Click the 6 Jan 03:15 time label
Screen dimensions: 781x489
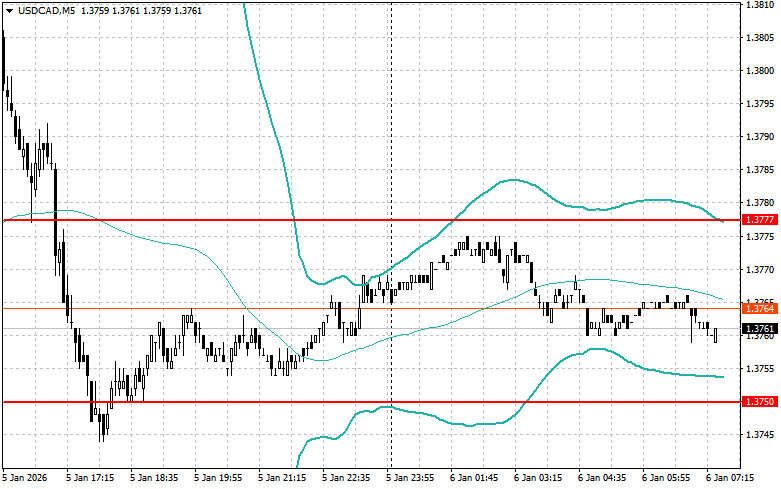pos(538,478)
